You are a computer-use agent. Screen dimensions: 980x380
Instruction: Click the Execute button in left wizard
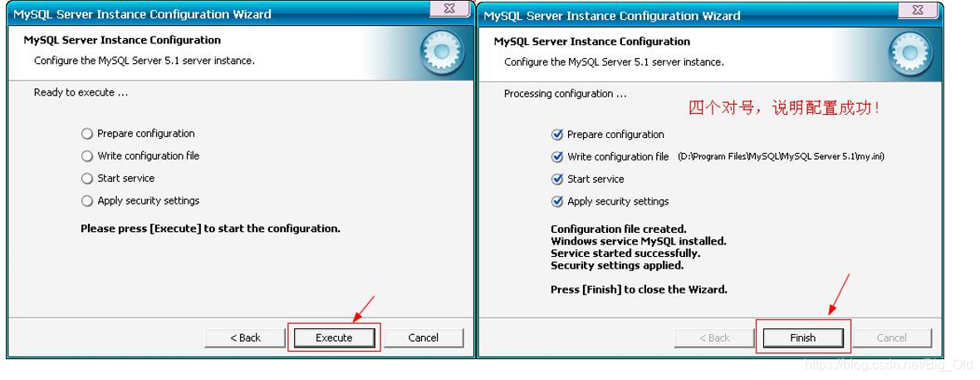point(334,338)
